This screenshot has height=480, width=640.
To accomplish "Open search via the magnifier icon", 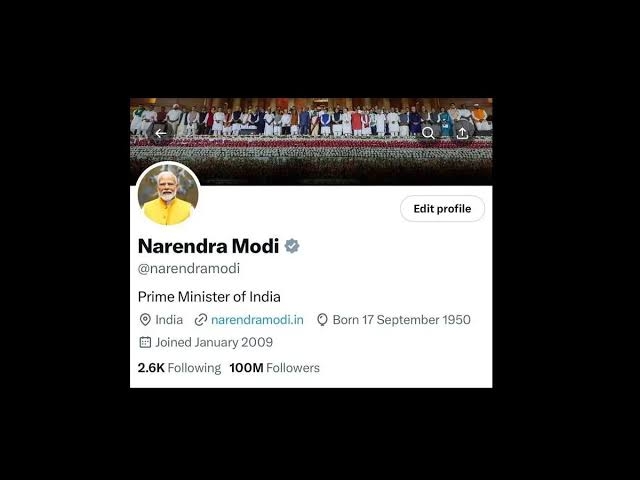I will coord(428,133).
